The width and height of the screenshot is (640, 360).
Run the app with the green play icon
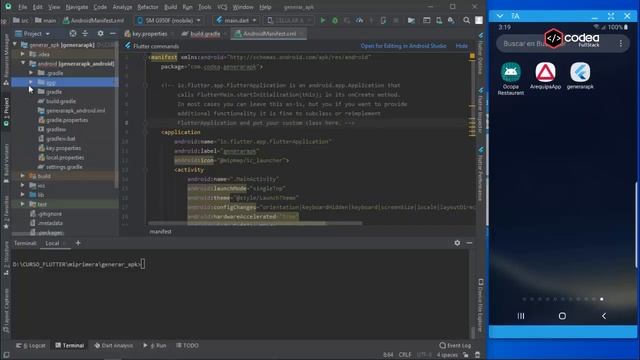click(x=322, y=20)
